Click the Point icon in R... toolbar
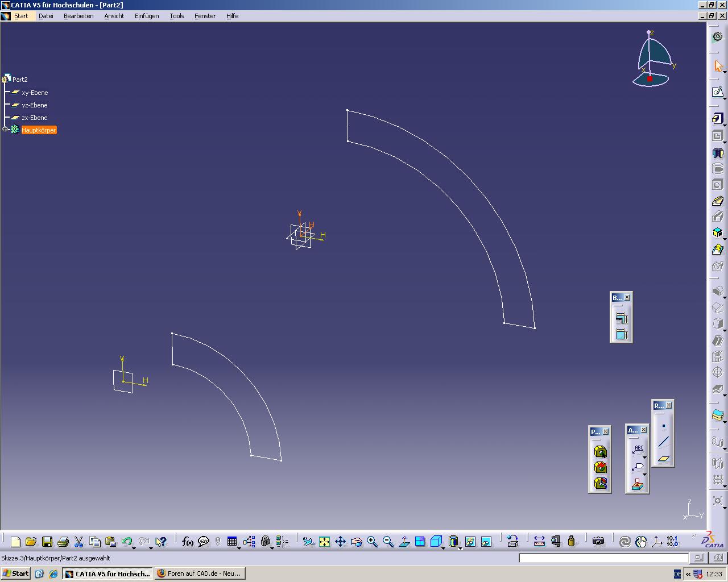This screenshot has width=728, height=582. tap(663, 426)
